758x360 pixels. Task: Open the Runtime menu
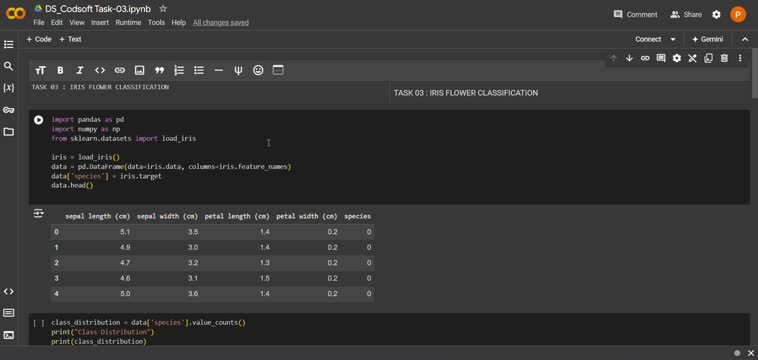coord(128,22)
